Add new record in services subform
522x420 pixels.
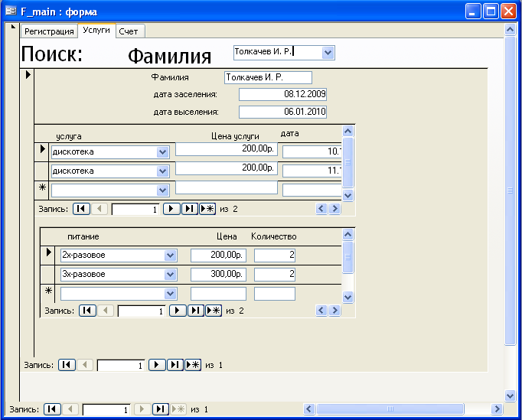[207, 208]
